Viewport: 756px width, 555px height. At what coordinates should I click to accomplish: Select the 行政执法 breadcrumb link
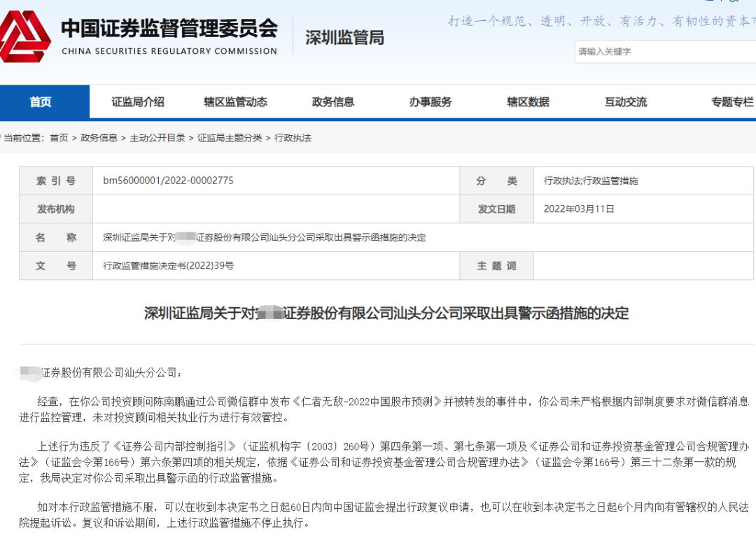[293, 138]
